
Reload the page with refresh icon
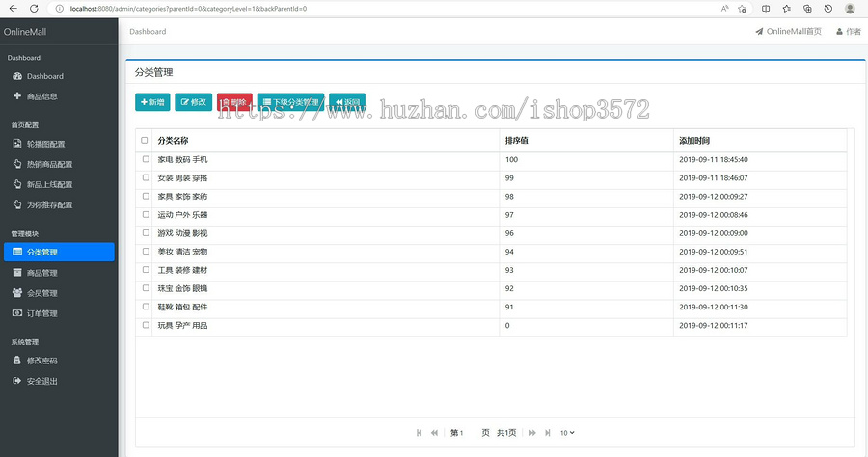click(34, 9)
